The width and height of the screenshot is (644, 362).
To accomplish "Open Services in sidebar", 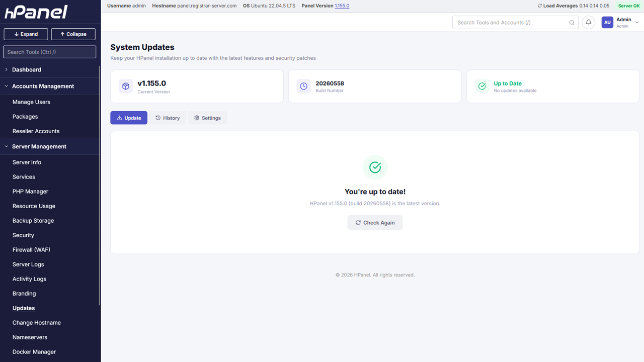I will click(24, 177).
